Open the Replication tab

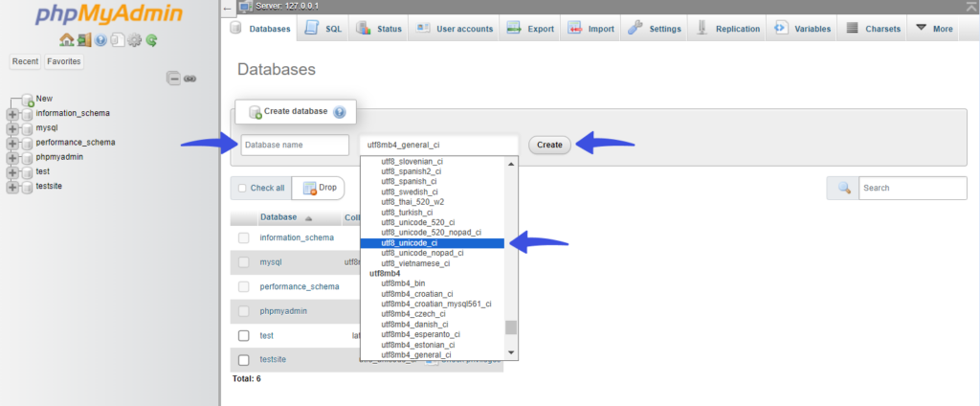point(728,29)
